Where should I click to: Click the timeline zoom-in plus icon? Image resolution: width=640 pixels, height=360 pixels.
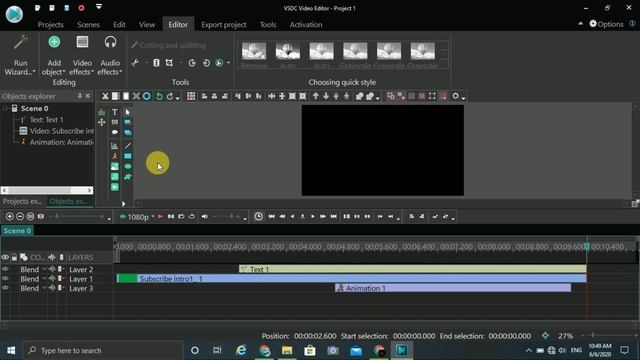pyautogui.click(x=10, y=216)
